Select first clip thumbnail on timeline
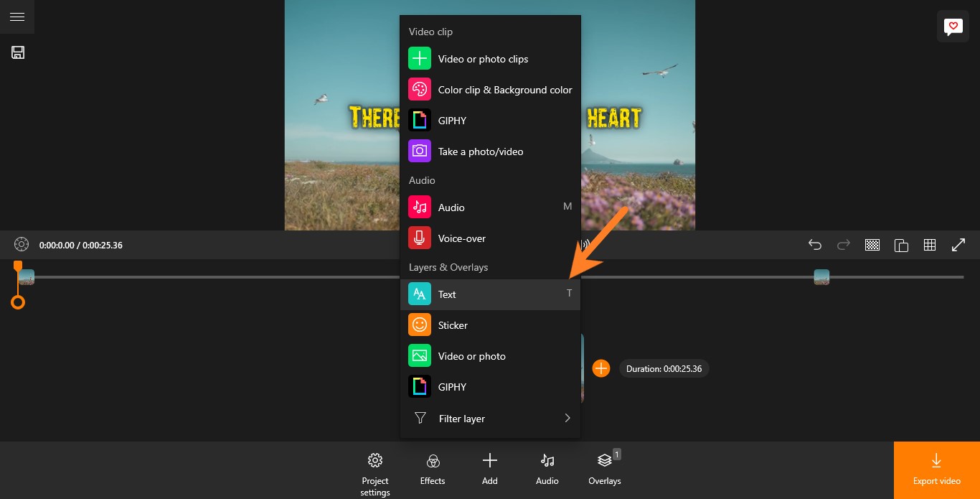This screenshot has width=980, height=499. [x=27, y=277]
